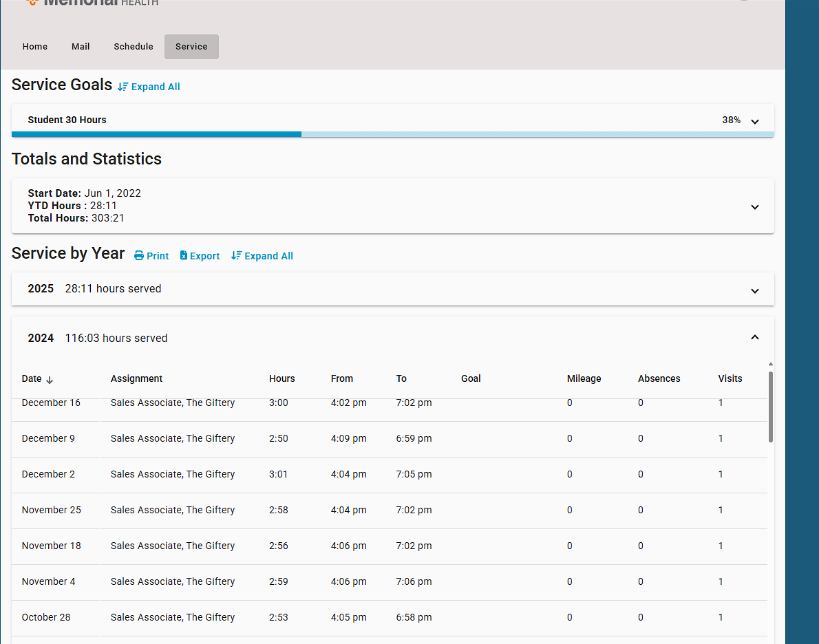Click the Print link

coord(158,256)
